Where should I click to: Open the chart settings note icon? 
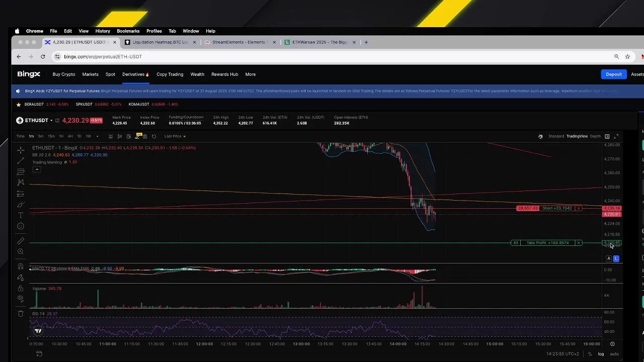click(x=129, y=136)
